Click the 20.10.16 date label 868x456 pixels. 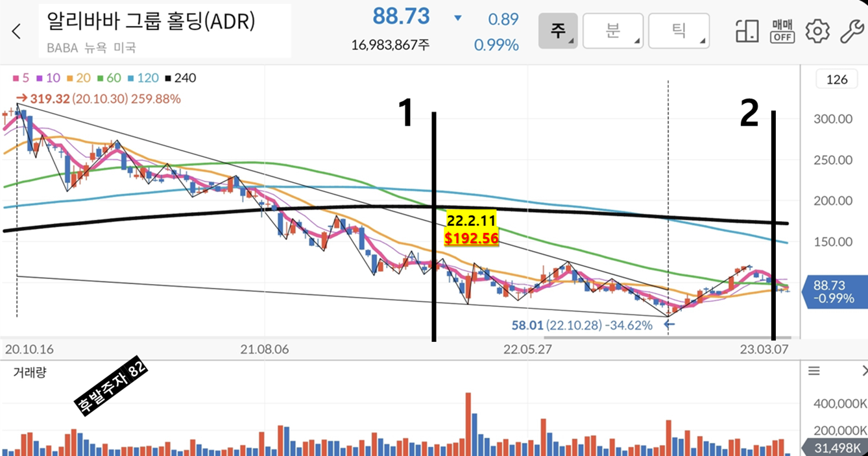(30, 349)
